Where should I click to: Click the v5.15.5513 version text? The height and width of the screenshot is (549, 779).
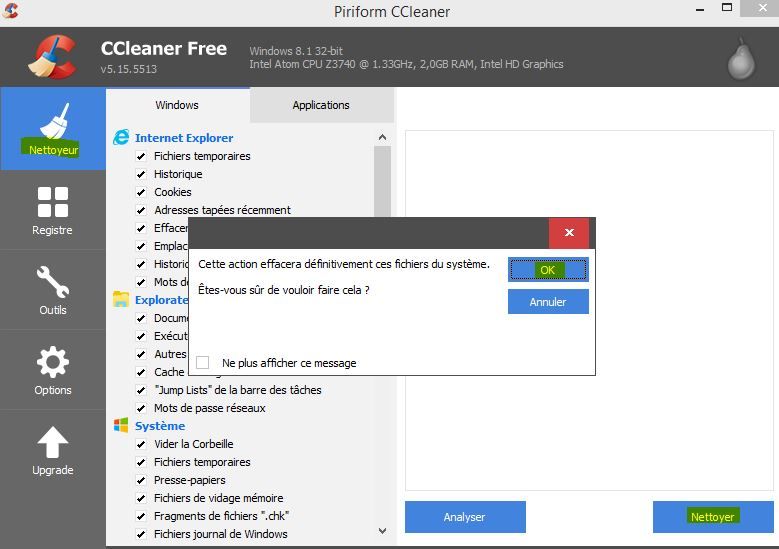pyautogui.click(x=129, y=69)
